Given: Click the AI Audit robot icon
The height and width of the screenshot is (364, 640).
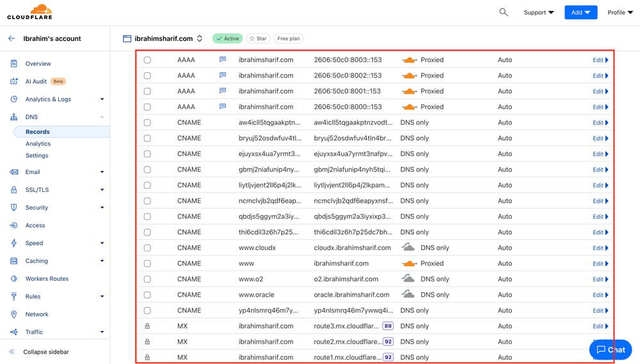Looking at the screenshot, I should coord(14,81).
